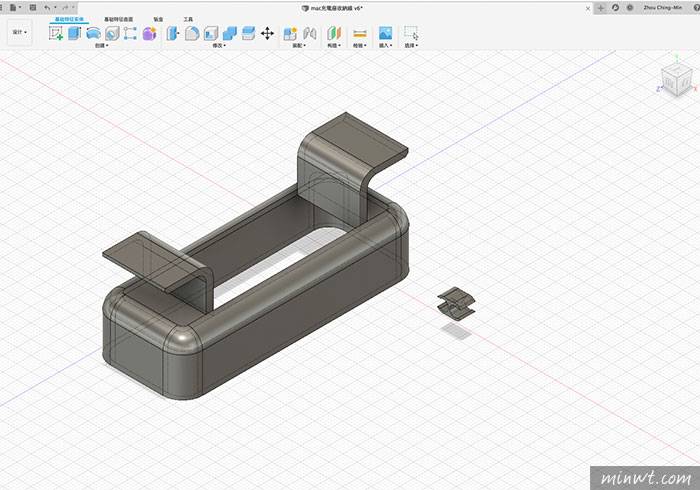Choose the Select cursor tool

pos(410,33)
